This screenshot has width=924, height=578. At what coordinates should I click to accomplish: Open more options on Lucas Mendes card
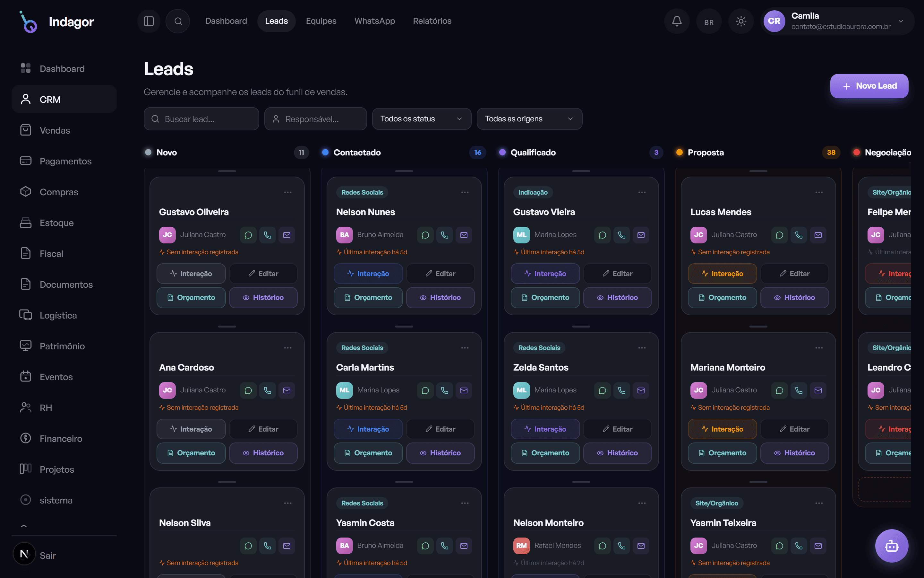[819, 192]
